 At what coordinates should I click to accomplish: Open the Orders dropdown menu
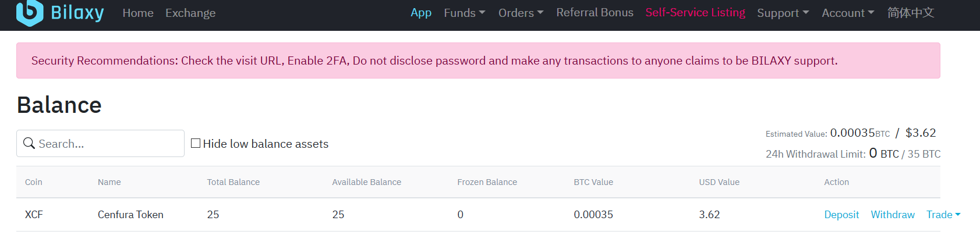pyautogui.click(x=521, y=13)
